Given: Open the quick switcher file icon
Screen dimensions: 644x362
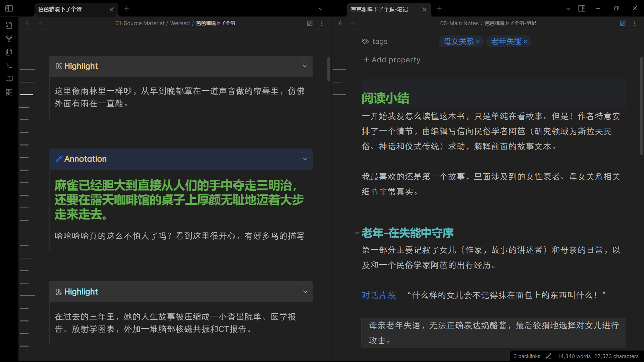Looking at the screenshot, I should tap(9, 25).
